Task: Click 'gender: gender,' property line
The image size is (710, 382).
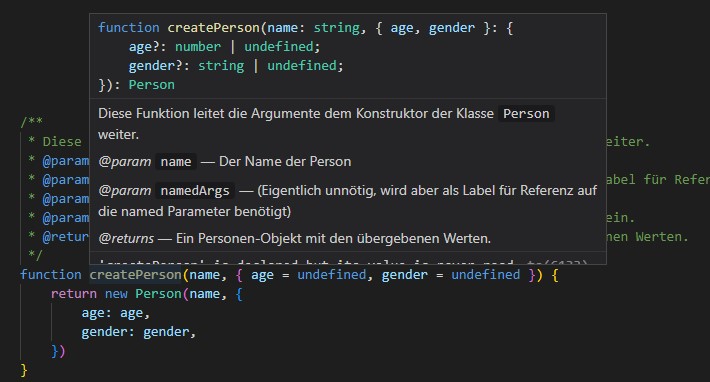Action: tap(139, 332)
